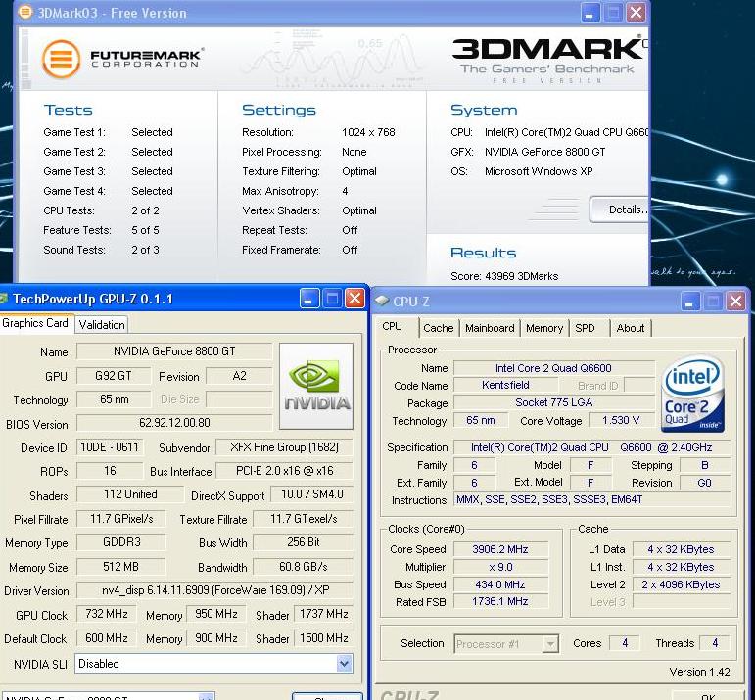Click the Core Speed value 3906.2 MHz
The width and height of the screenshot is (755, 700).
click(500, 549)
